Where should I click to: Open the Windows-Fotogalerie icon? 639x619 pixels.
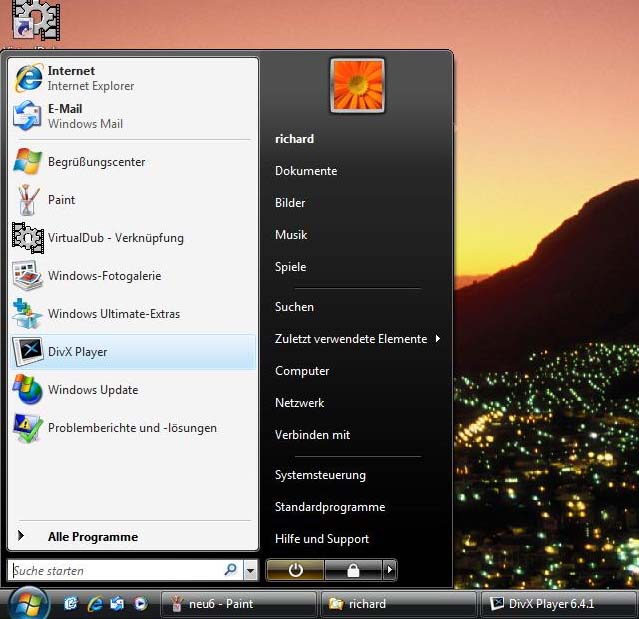[x=27, y=275]
